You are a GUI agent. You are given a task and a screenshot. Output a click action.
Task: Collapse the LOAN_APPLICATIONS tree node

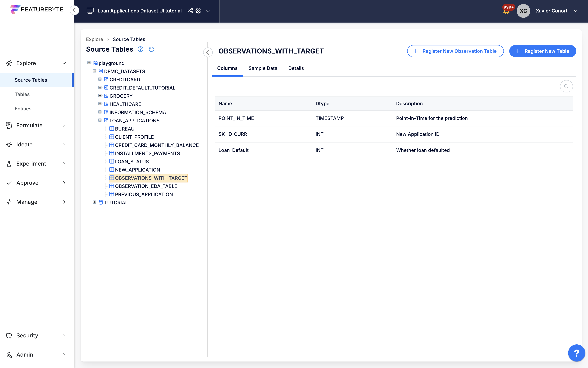100,120
